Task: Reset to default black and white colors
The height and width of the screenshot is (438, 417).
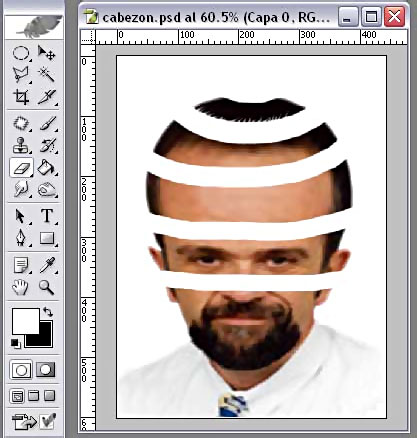Action: click(x=15, y=343)
